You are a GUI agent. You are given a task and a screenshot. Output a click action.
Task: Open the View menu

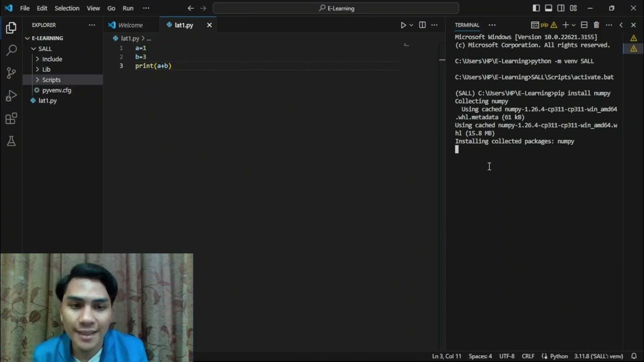point(93,8)
